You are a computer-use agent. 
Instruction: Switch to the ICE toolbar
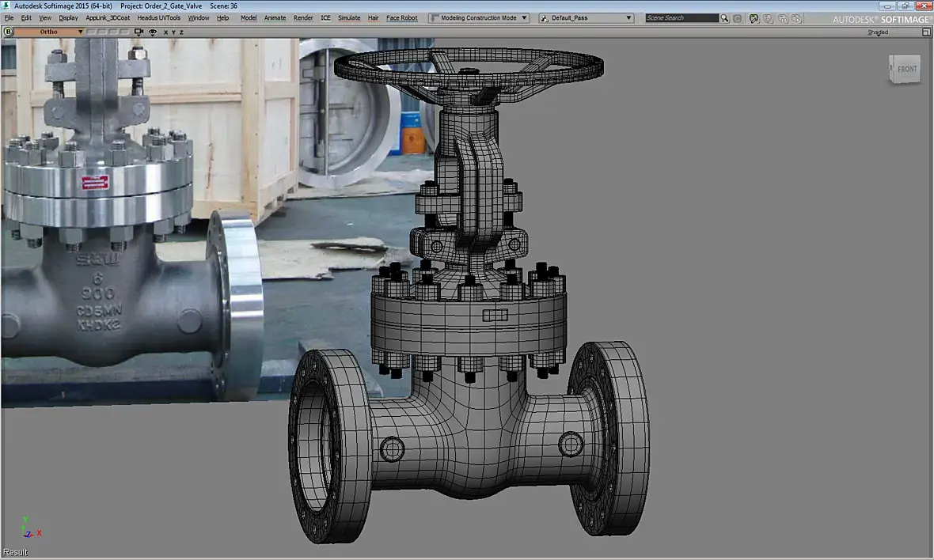pos(325,18)
